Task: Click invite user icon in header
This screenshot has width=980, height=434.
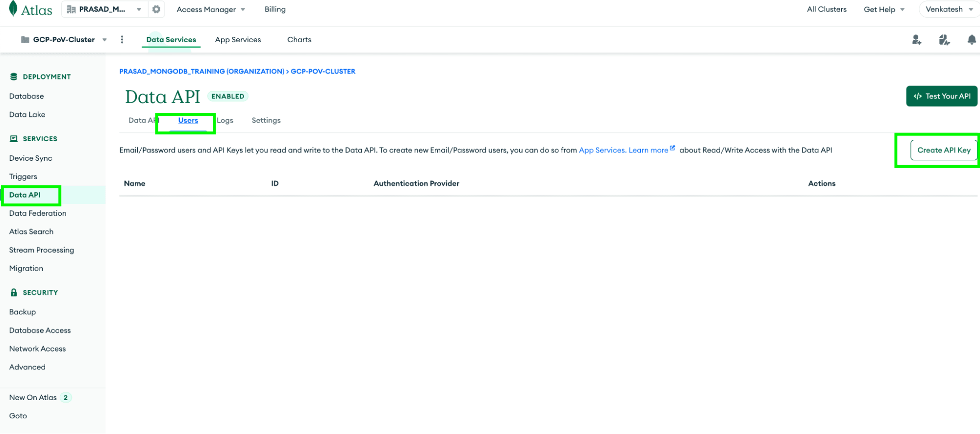Action: click(x=917, y=40)
